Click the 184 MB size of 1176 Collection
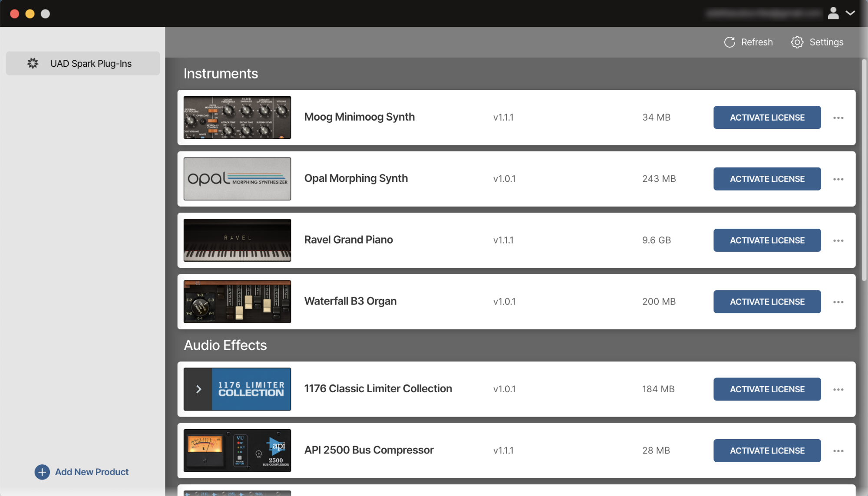Screen dimensions: 868x496 658,389
